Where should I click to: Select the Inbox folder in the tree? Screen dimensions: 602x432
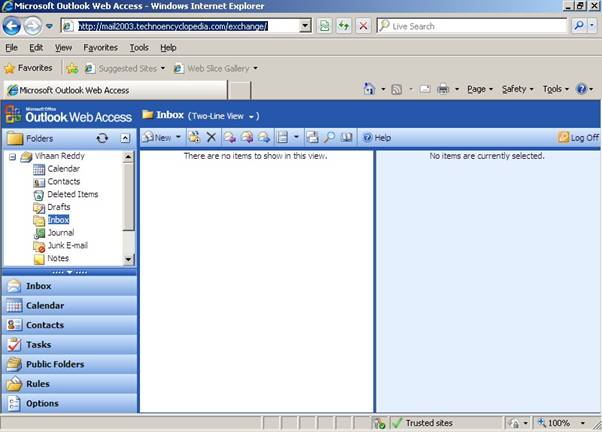[x=58, y=220]
